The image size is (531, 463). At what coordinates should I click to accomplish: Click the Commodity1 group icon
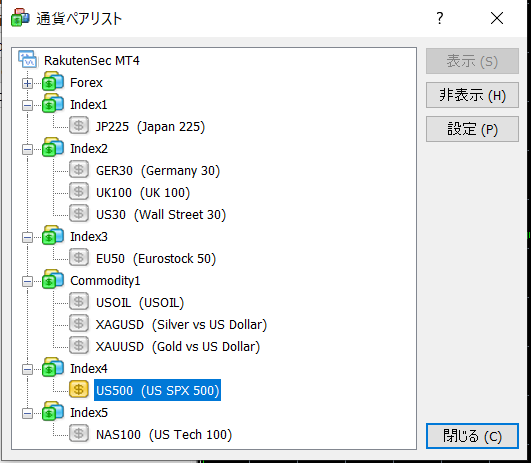(53, 280)
